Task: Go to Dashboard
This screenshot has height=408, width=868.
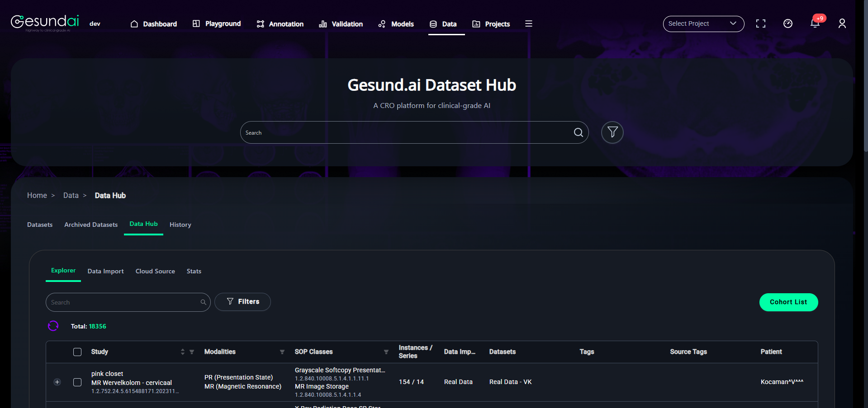Action: [154, 24]
